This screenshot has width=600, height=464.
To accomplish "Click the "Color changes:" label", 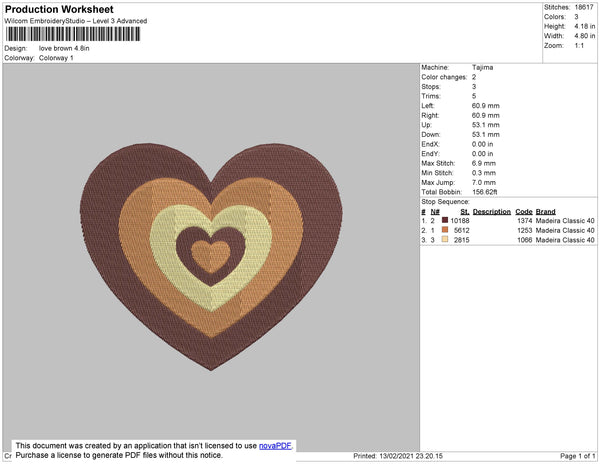I will [444, 77].
